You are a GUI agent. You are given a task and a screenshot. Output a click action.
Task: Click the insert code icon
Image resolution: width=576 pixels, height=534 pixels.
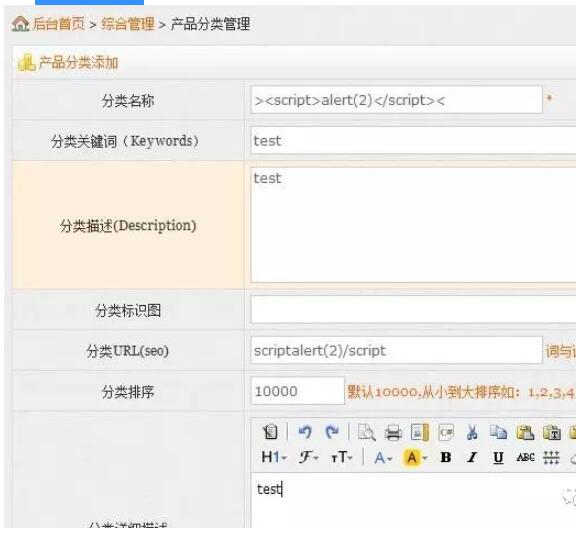coord(446,432)
